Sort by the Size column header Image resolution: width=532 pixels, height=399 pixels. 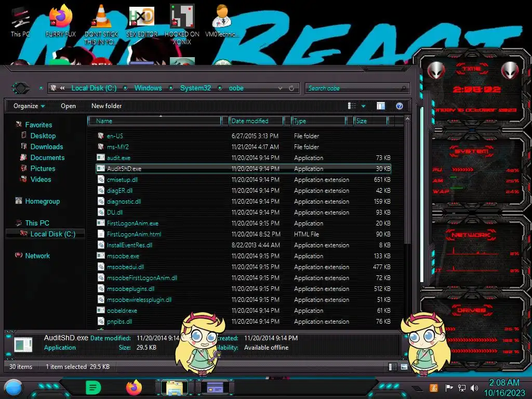[x=370, y=121]
